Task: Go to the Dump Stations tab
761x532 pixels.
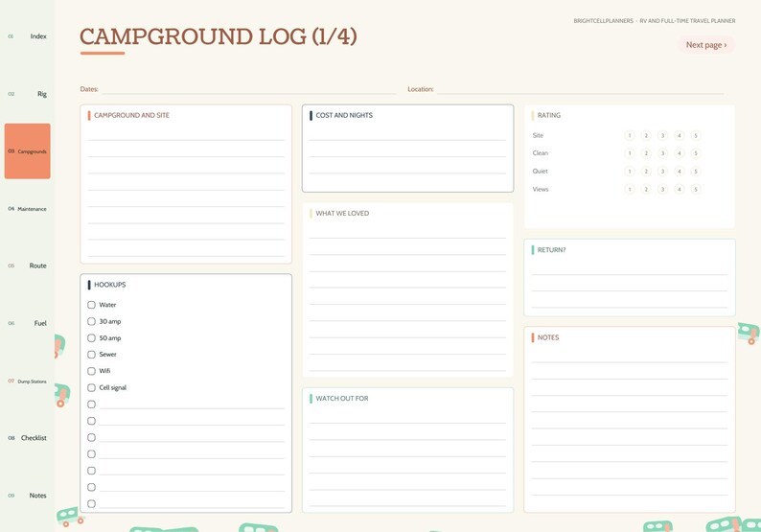Action: tap(27, 382)
